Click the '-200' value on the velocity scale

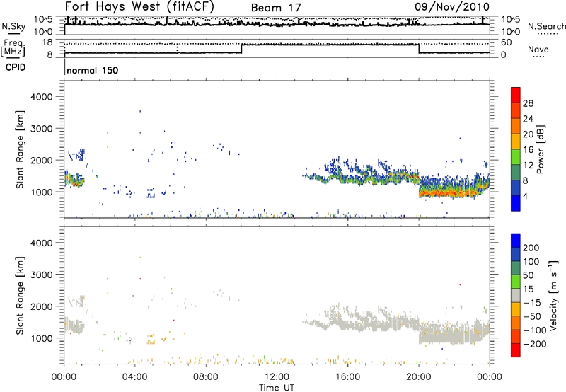(535, 344)
